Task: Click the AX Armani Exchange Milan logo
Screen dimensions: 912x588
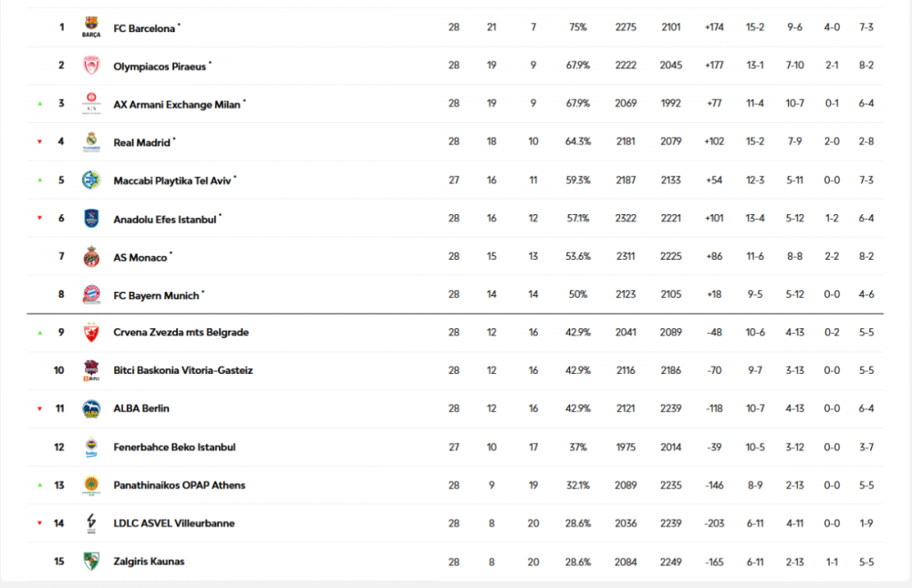Action: pyautogui.click(x=91, y=104)
